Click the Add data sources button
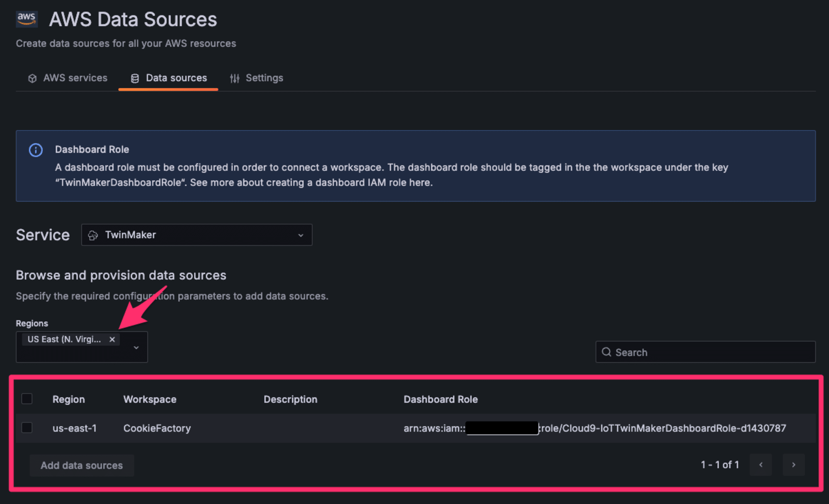 [82, 465]
